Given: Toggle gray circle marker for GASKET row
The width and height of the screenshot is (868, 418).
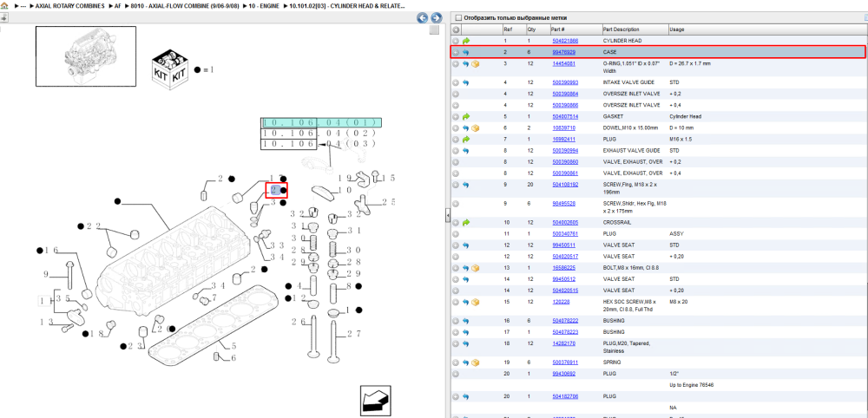Looking at the screenshot, I should point(456,117).
